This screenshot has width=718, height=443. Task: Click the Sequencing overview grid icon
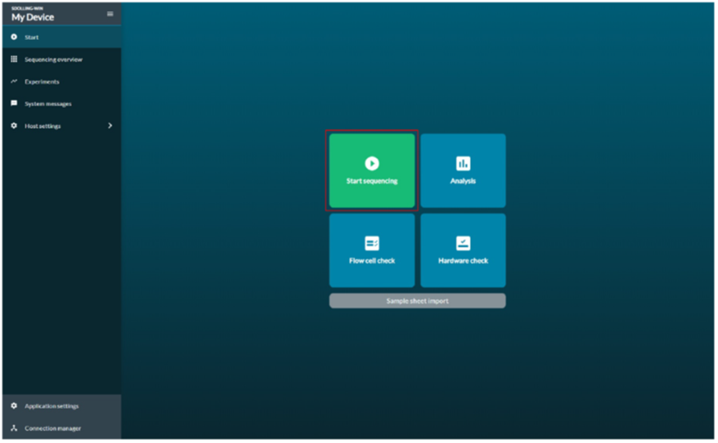[x=14, y=59]
